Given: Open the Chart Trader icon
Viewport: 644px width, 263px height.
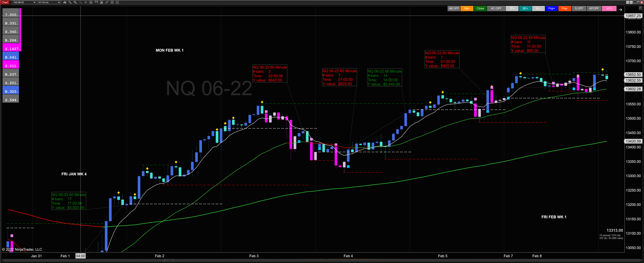Looking at the screenshot, I should click(x=96, y=2).
